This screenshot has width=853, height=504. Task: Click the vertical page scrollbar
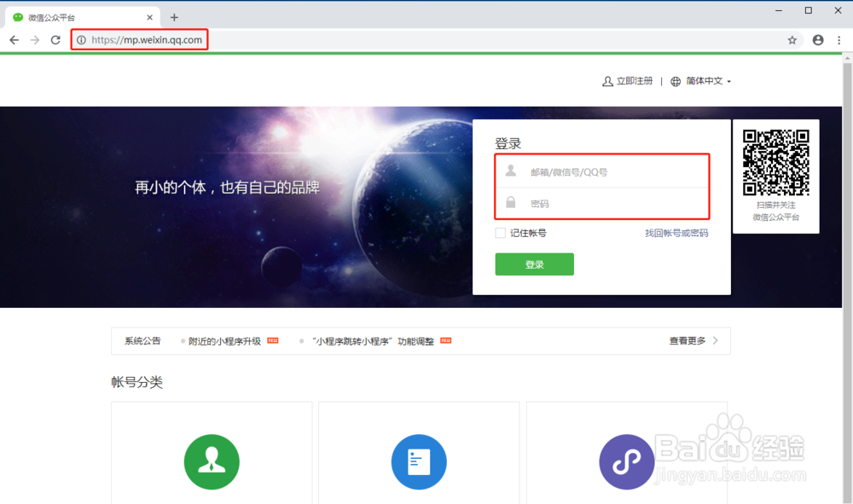(x=847, y=283)
